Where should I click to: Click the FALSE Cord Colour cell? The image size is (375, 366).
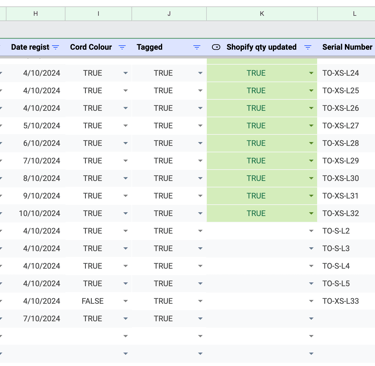click(93, 301)
